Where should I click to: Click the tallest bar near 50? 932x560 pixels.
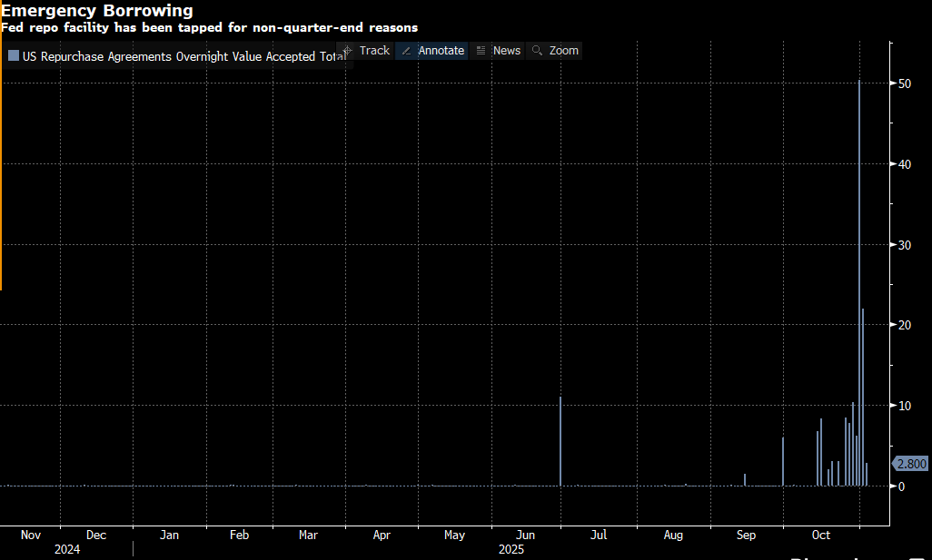859,272
